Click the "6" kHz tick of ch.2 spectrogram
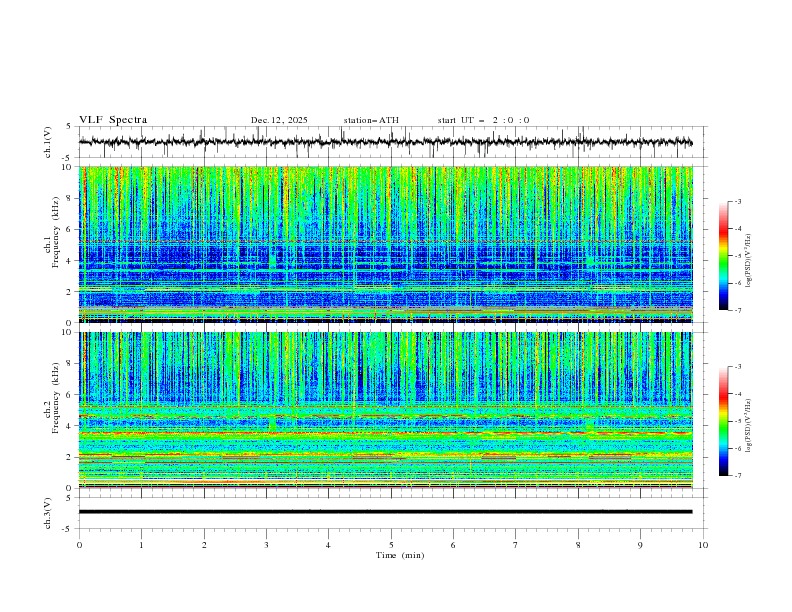 pyautogui.click(x=70, y=395)
